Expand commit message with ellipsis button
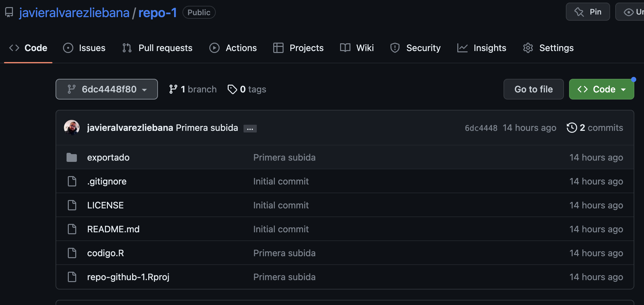This screenshot has width=644, height=305. click(x=250, y=129)
